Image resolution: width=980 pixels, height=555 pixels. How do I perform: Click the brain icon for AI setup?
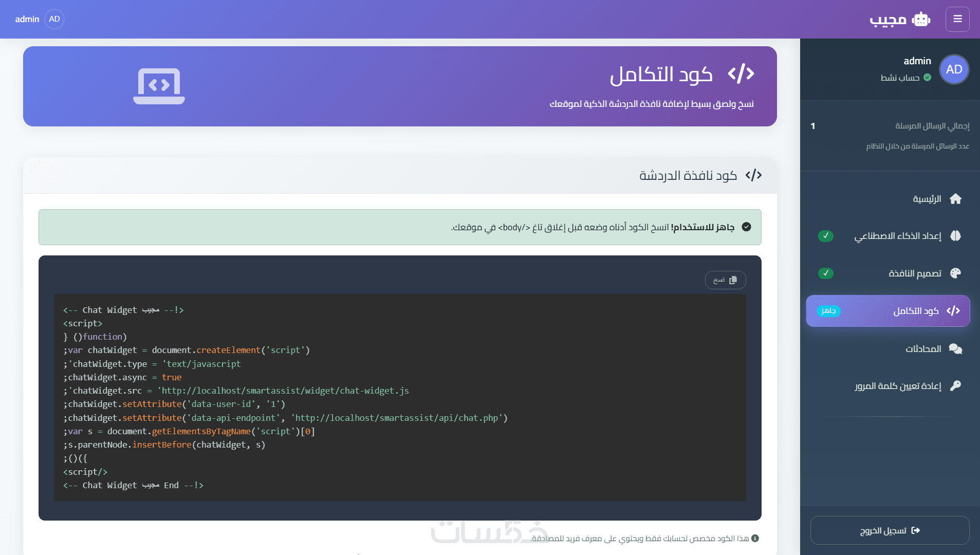click(955, 236)
